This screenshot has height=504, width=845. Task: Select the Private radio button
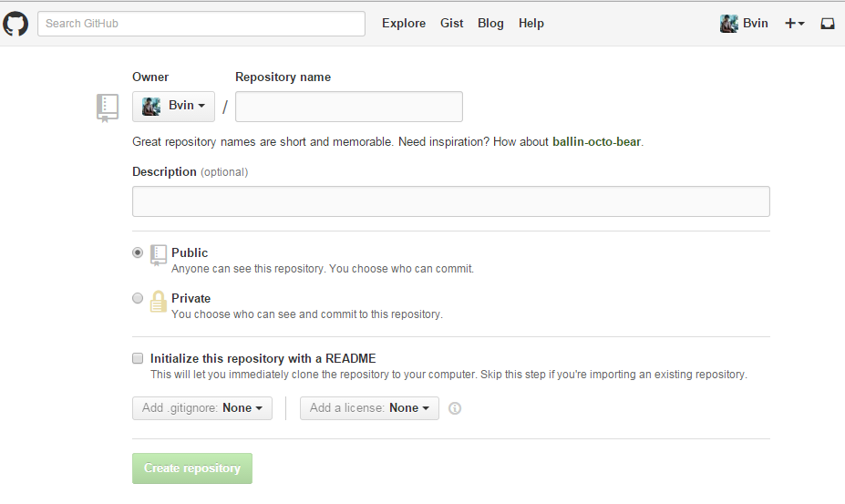138,298
